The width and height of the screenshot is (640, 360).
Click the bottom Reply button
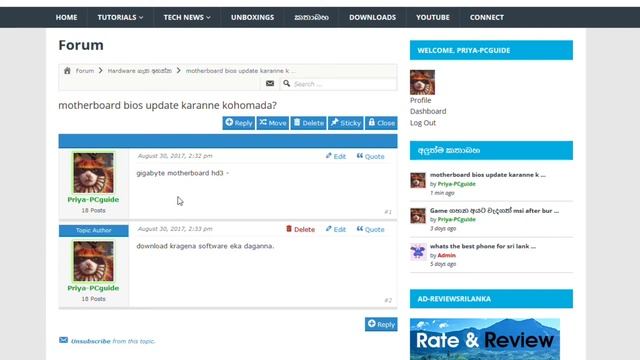[x=381, y=324]
